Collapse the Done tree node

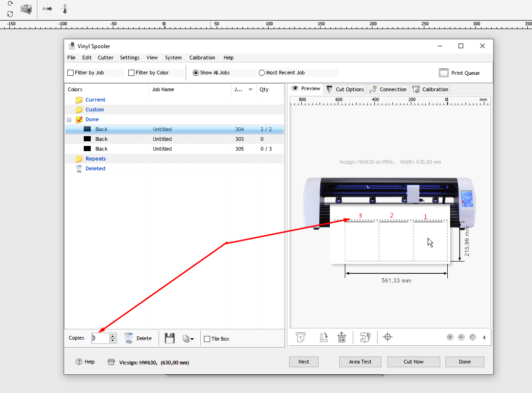69,120
